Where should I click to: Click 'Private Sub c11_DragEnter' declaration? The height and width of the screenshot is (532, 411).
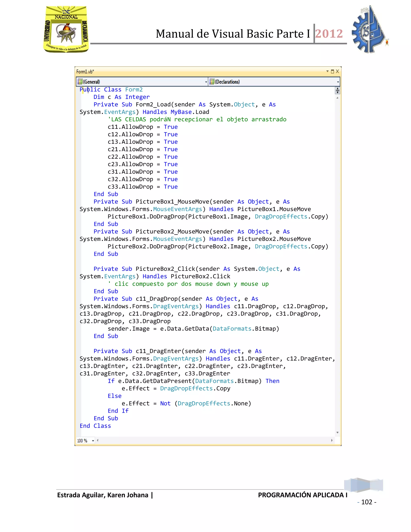click(x=178, y=351)
